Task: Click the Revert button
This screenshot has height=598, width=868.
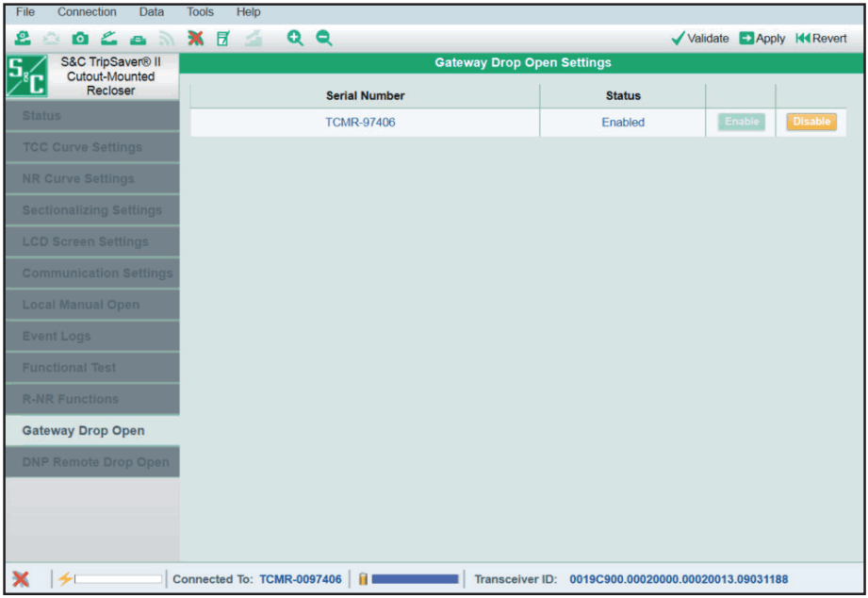Action: click(x=822, y=39)
